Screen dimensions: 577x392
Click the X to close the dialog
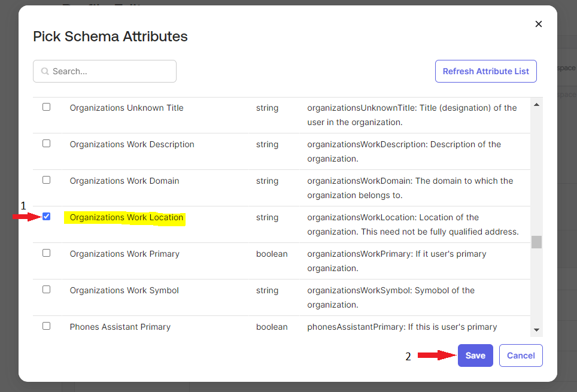pos(538,24)
